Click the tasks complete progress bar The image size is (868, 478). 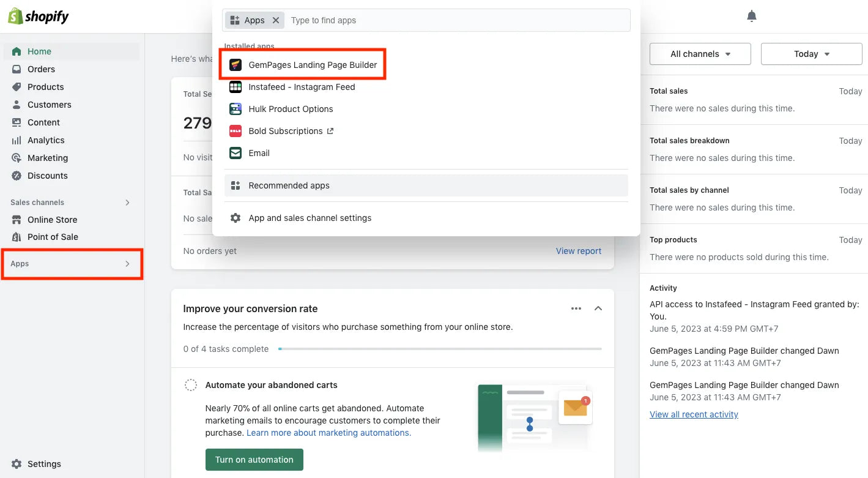point(440,349)
